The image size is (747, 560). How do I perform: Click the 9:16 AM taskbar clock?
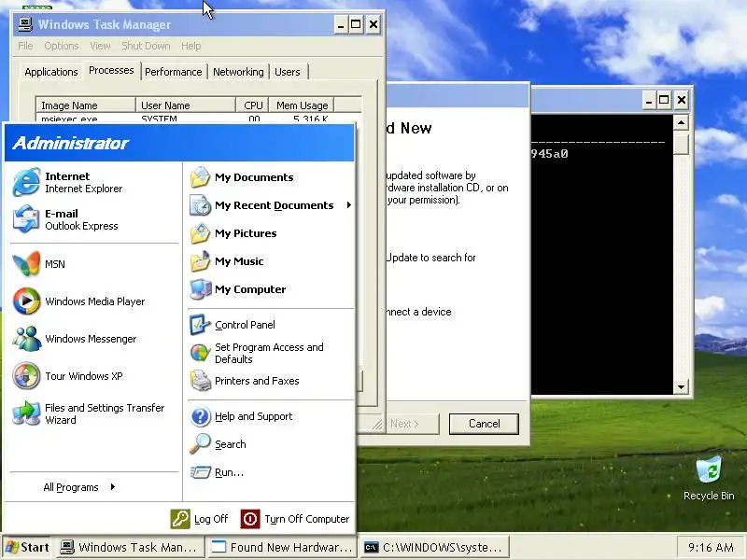click(711, 548)
